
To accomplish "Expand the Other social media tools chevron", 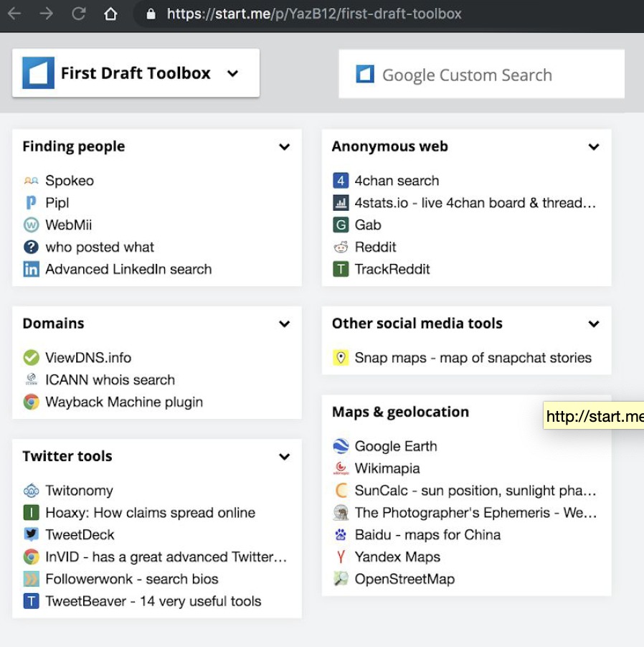I will [594, 324].
